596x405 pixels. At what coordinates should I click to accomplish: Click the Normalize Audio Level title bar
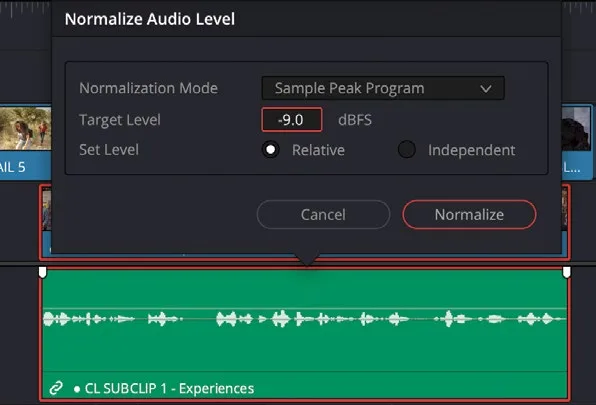pos(306,19)
